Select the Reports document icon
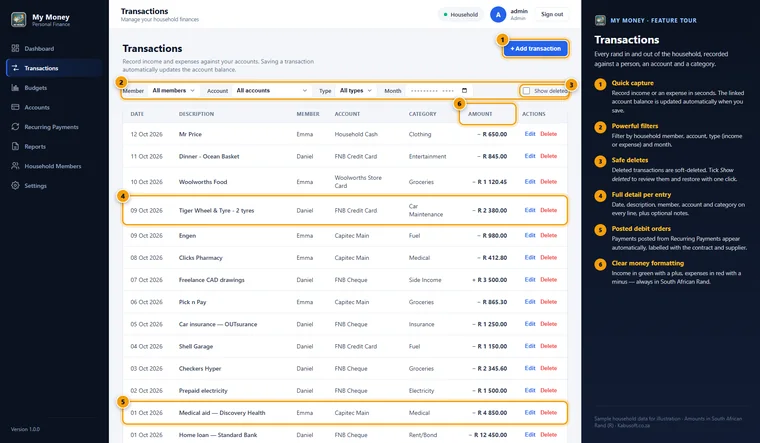 [x=16, y=146]
